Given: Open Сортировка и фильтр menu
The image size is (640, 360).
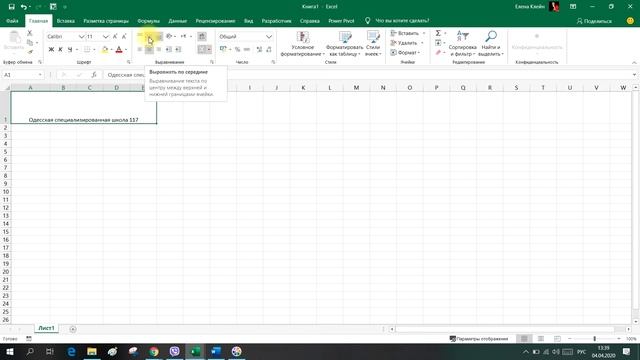Looking at the screenshot, I should point(462,44).
